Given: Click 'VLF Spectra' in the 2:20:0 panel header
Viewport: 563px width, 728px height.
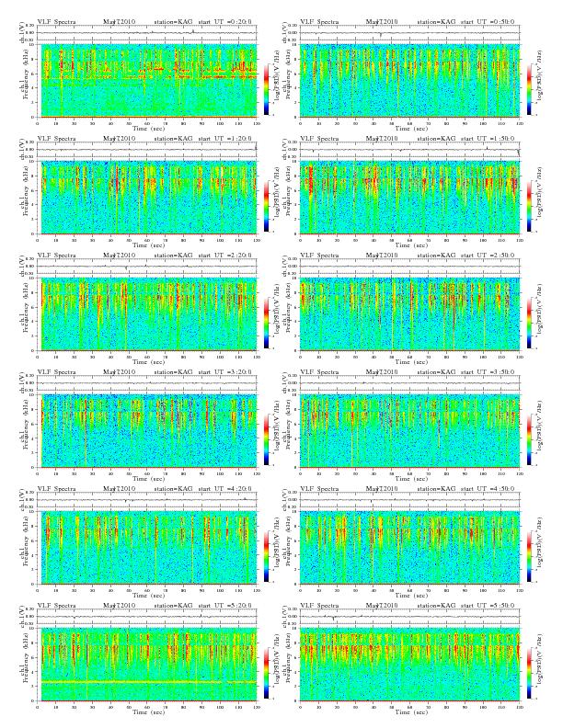Looking at the screenshot, I should click(56, 255).
